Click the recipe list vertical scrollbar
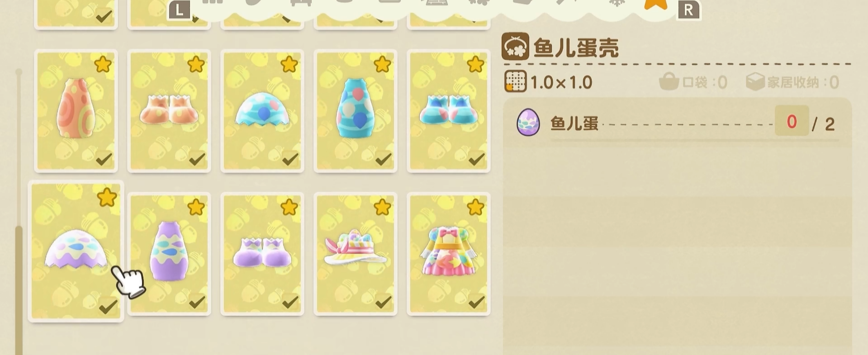Screen dimensions: 868x355 pos(19,212)
